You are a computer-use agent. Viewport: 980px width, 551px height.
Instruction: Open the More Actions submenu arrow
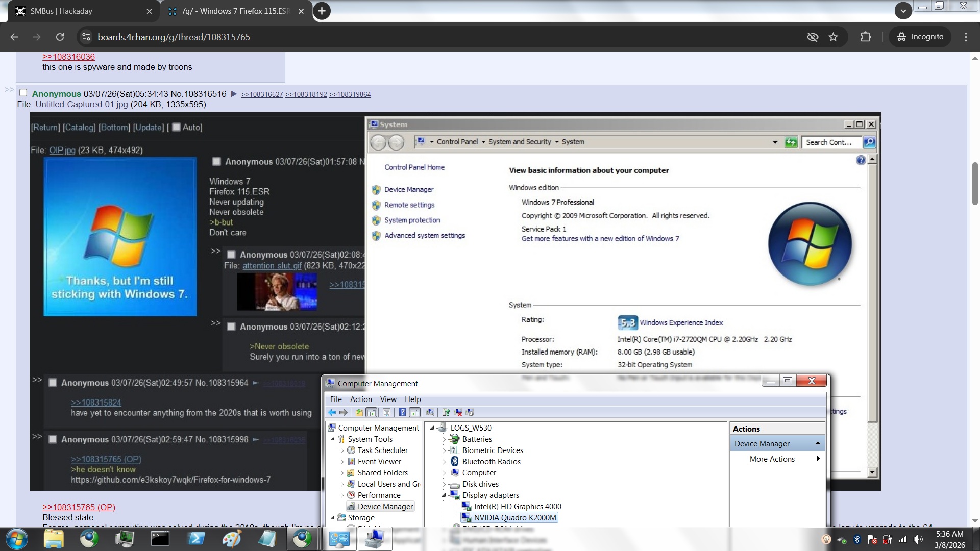click(818, 459)
